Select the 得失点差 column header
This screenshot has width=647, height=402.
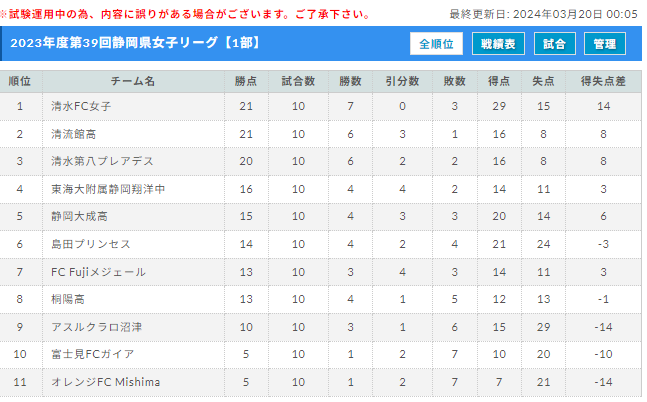point(603,81)
